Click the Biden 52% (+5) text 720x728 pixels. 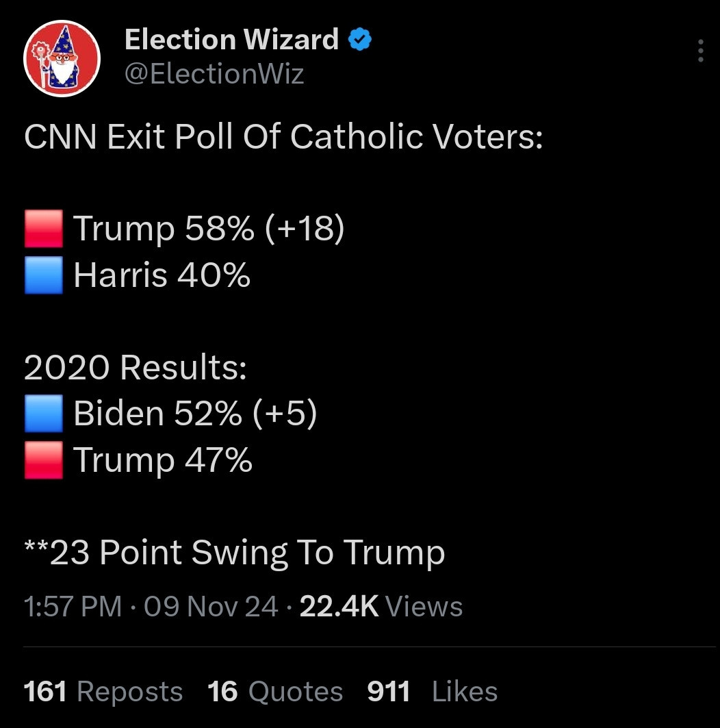195,413
